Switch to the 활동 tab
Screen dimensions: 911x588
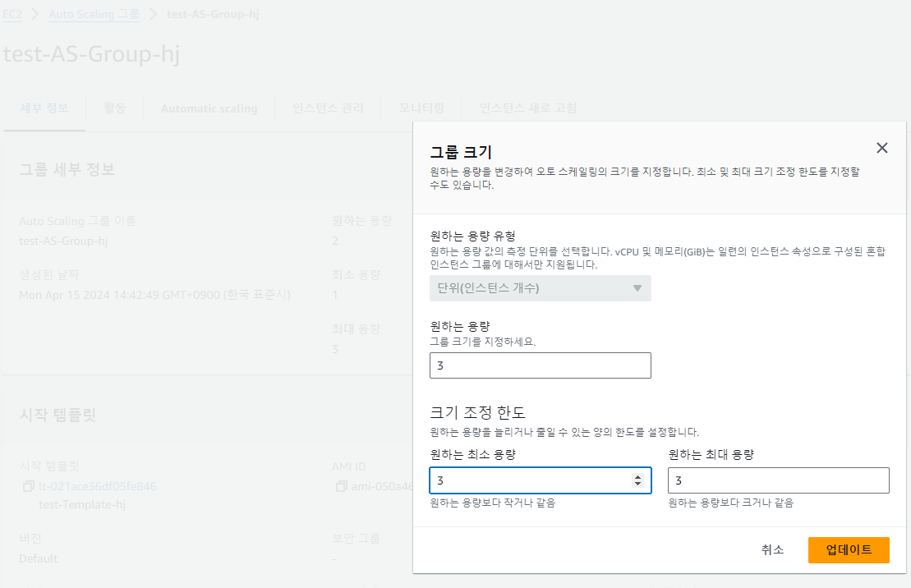(x=114, y=108)
